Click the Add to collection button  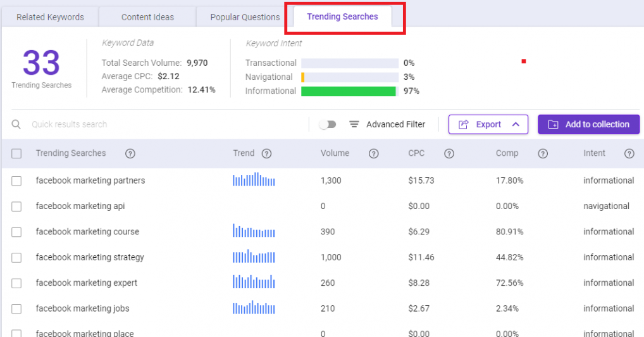pos(588,124)
